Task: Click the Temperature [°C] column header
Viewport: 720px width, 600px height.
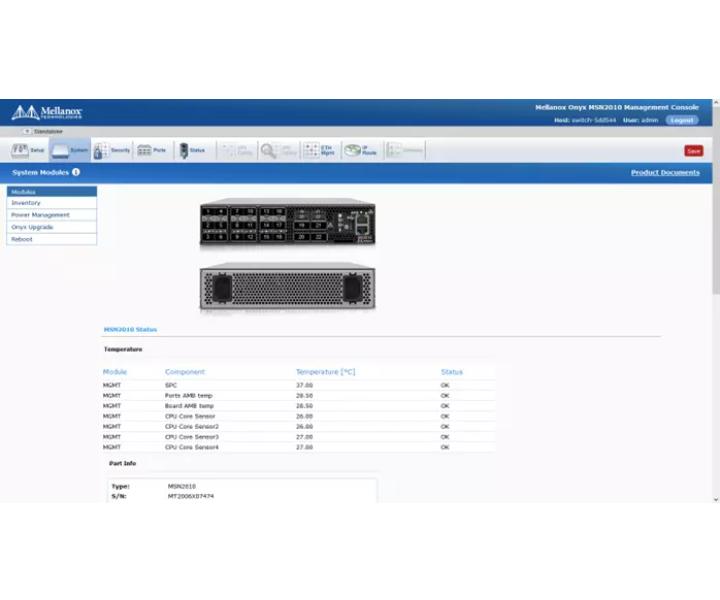Action: 326,372
